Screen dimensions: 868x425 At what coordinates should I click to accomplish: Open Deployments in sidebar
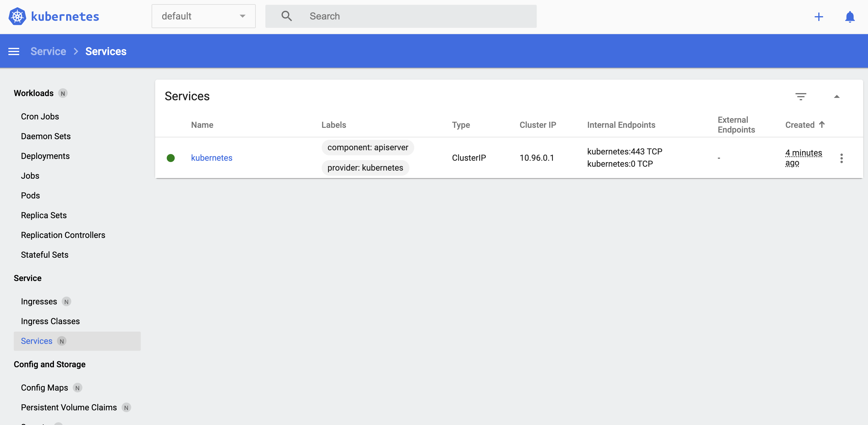click(x=45, y=156)
